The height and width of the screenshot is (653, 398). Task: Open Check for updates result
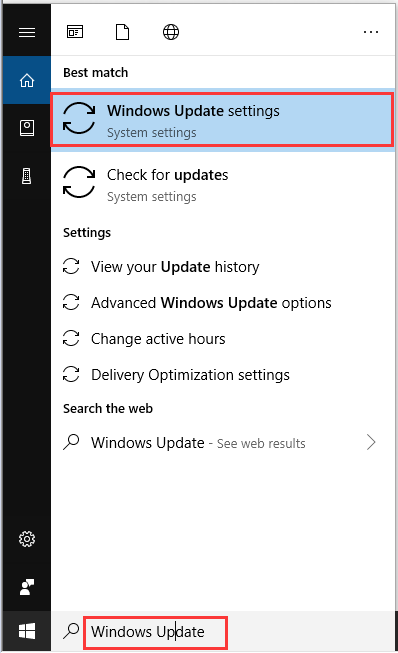coord(223,184)
